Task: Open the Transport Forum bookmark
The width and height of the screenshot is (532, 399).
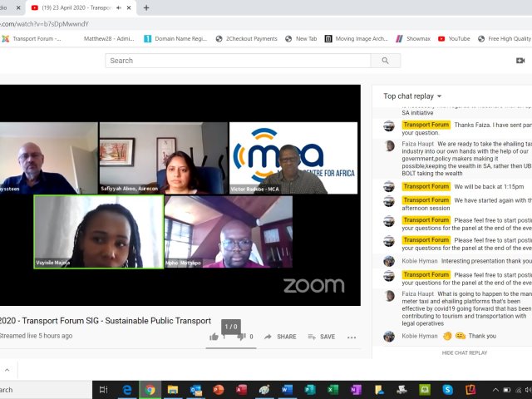Action: (x=32, y=39)
